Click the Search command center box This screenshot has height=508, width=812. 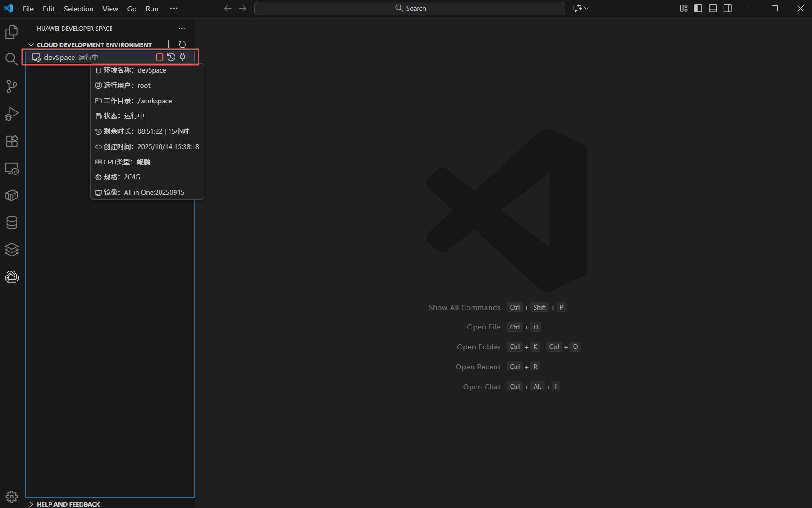(410, 8)
